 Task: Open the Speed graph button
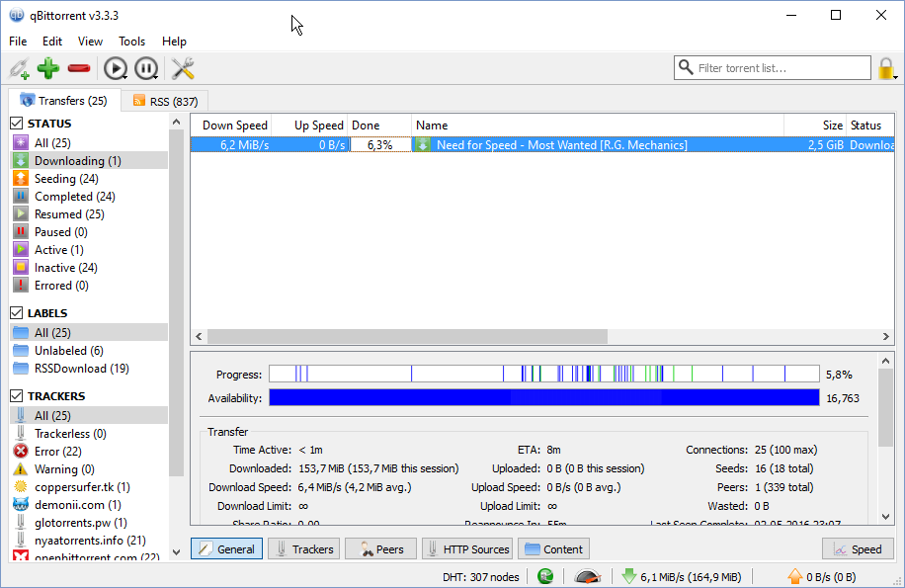(859, 549)
